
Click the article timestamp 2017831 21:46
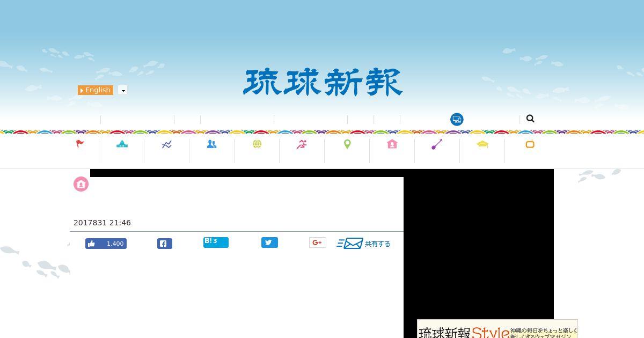(x=102, y=223)
